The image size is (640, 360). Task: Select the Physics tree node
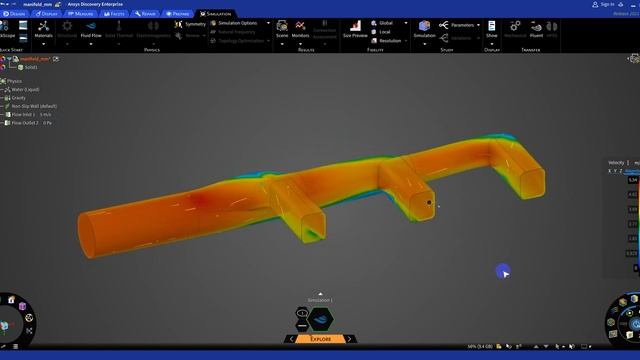(x=14, y=81)
